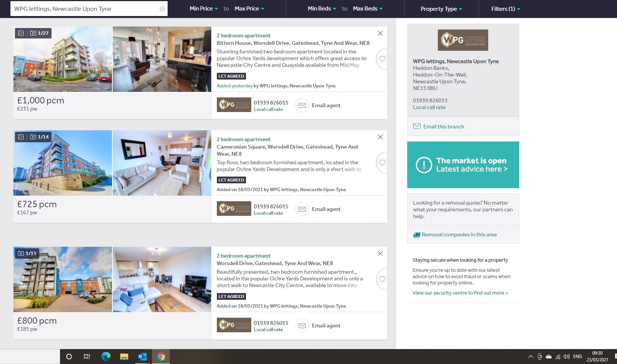
Task: Click The market is open banner
Action: tap(463, 165)
